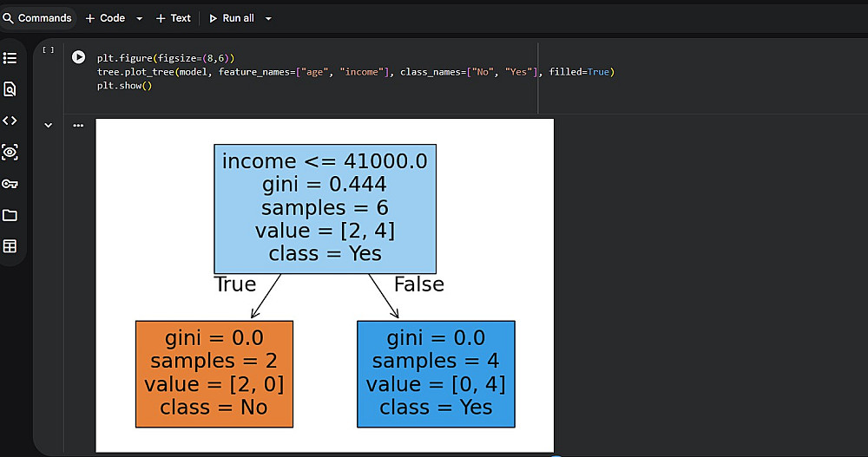868x457 pixels.
Task: Open the Variables inspector eye icon
Action: [10, 153]
